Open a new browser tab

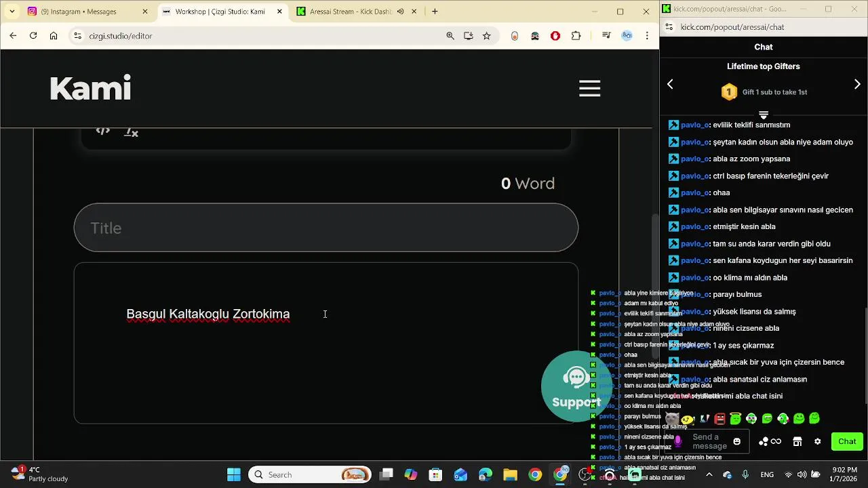(x=435, y=12)
